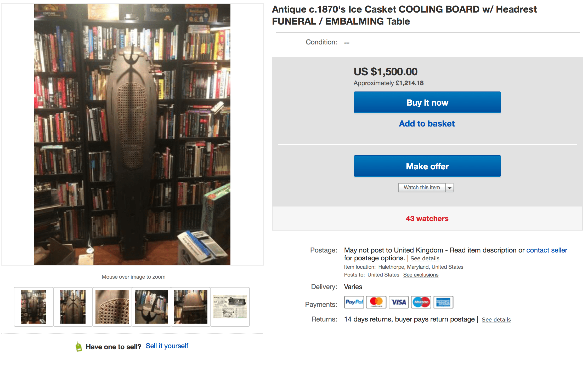Click the Maestro payment icon
The image size is (588, 367).
tap(421, 302)
